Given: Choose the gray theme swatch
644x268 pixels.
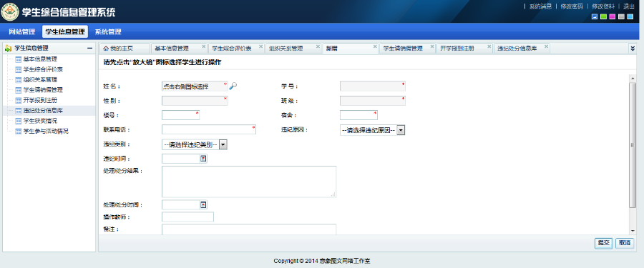Looking at the screenshot, I should (621, 17).
